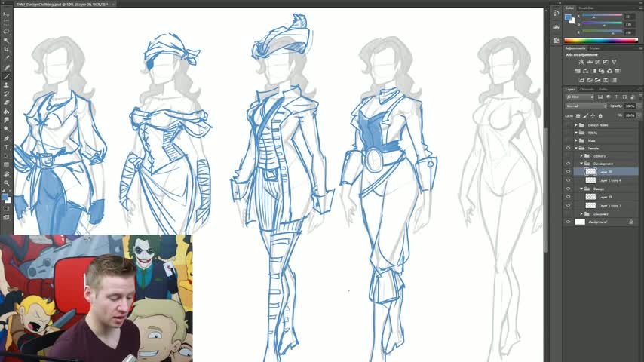Viewport: 644px width, 362px height.
Task: Change screen mode icon in toolbar
Action: pos(6,217)
